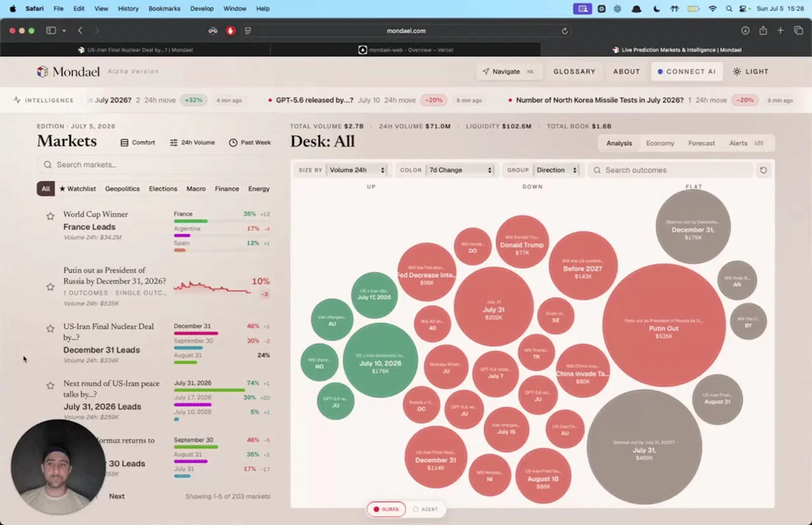Star the Putin out as President market
Image resolution: width=812 pixels, height=525 pixels.
coord(50,287)
